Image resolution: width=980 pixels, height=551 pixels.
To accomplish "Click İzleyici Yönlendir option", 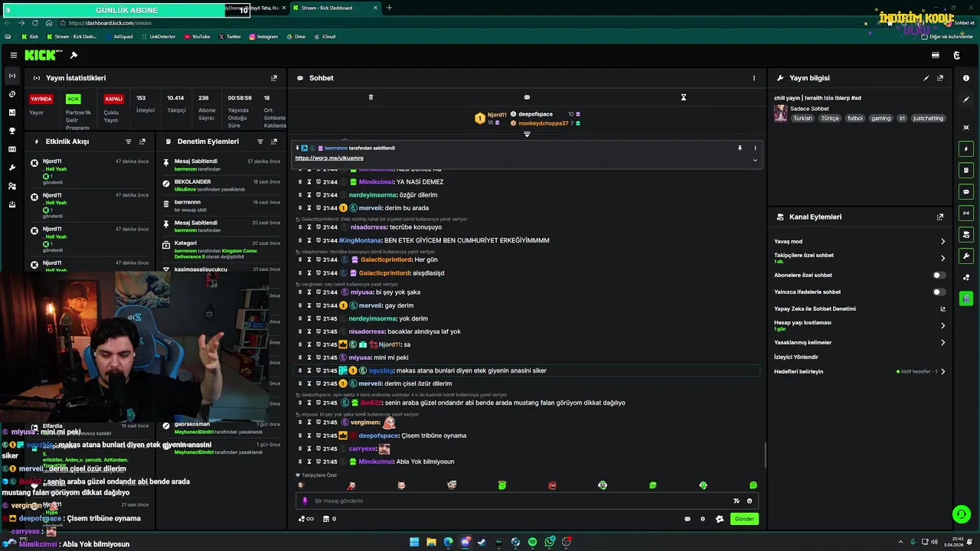I will coord(796,357).
